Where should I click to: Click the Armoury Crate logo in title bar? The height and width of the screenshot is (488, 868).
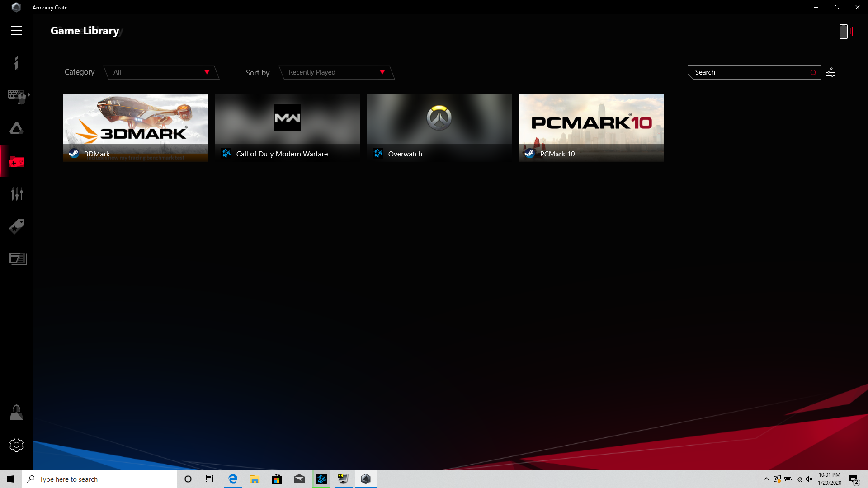[16, 7]
